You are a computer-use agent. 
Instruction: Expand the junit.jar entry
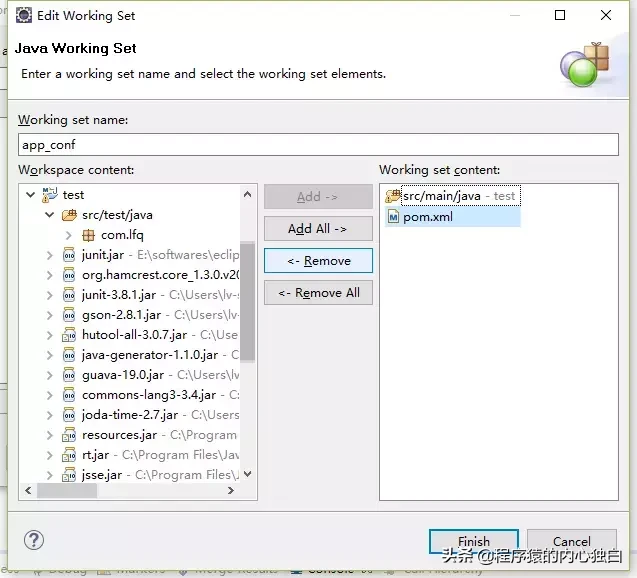point(50,255)
